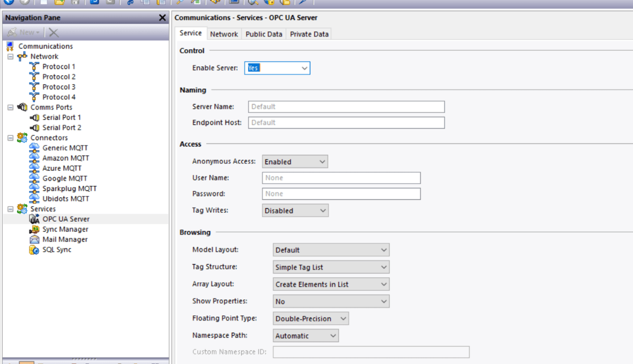This screenshot has width=633, height=364.
Task: Open the Show Properties dropdown
Action: click(x=331, y=302)
